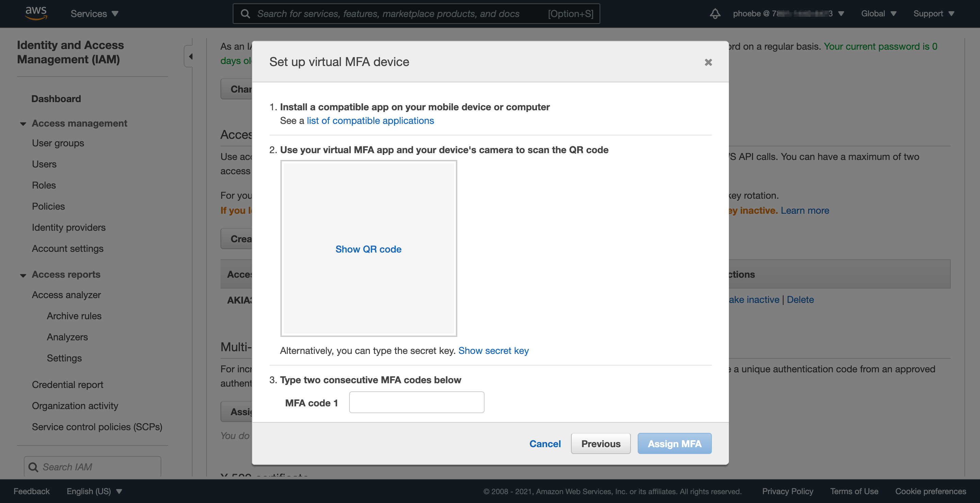This screenshot has width=980, height=503.
Task: Click the AWS logo home icon
Action: pos(36,13)
